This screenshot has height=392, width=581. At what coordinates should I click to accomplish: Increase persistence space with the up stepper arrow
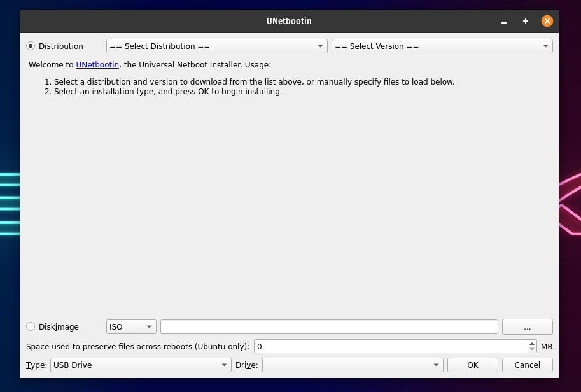tap(531, 343)
